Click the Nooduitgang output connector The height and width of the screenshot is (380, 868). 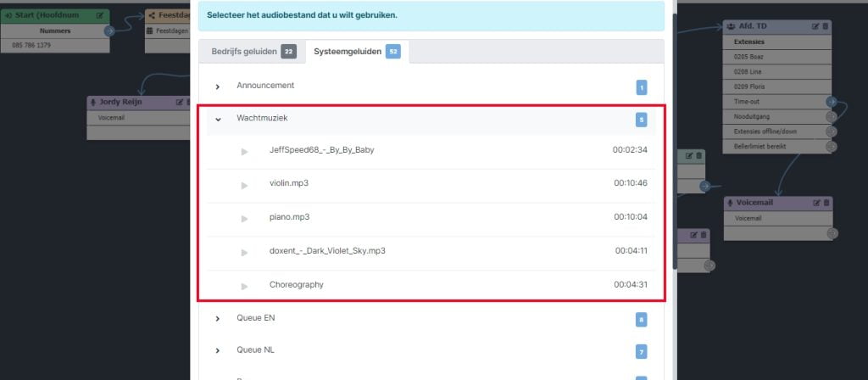pos(831,116)
